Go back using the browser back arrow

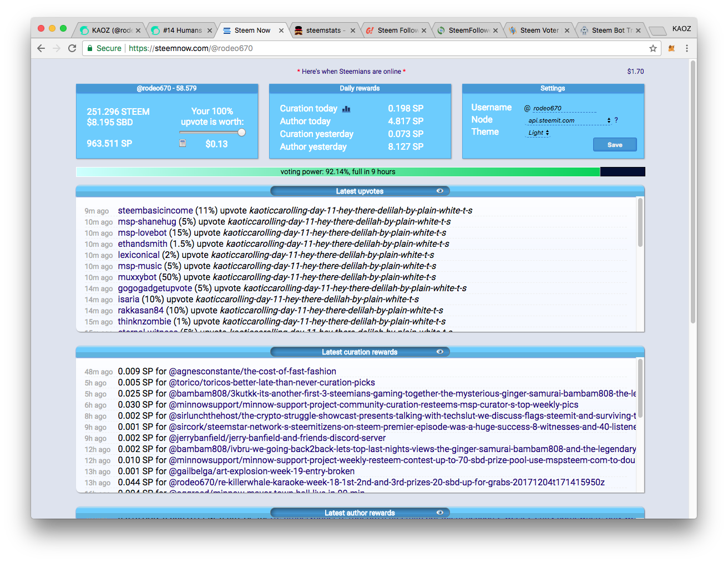41,48
